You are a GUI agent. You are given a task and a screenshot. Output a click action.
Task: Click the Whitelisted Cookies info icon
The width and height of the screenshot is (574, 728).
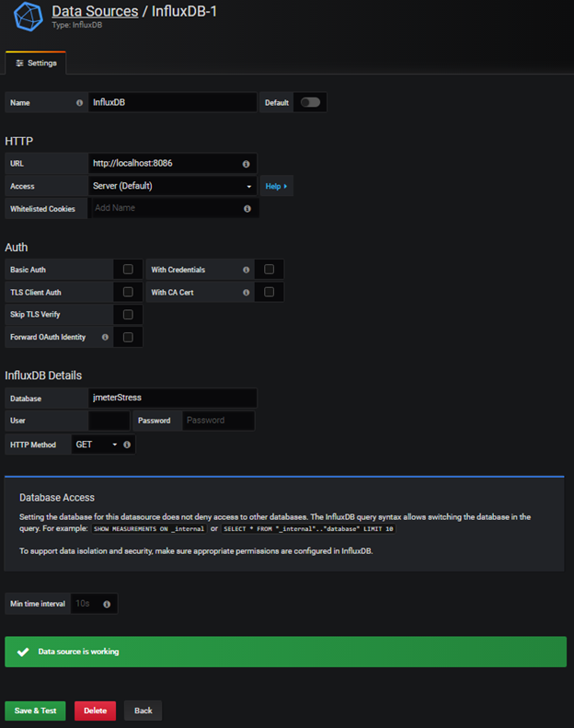click(247, 209)
